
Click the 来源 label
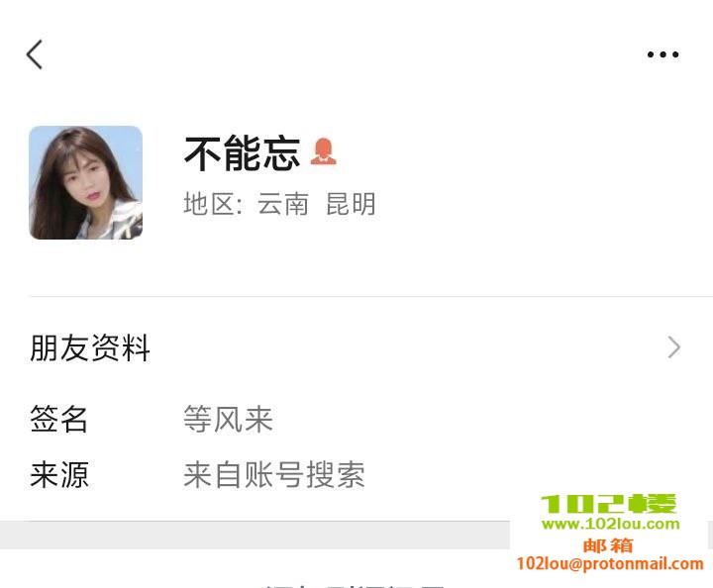[x=59, y=475]
